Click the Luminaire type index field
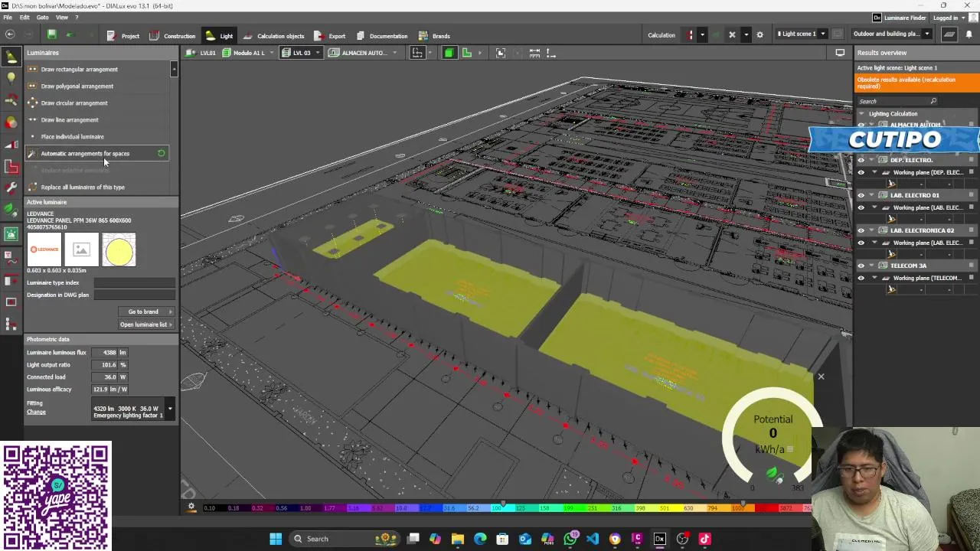Viewport: 980px width, 551px height. (x=134, y=282)
